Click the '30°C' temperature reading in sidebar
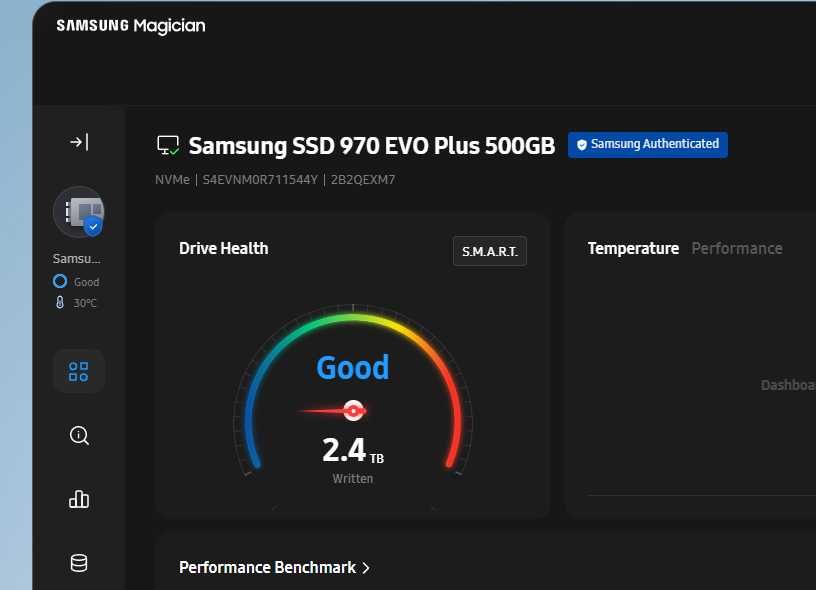 [x=84, y=303]
